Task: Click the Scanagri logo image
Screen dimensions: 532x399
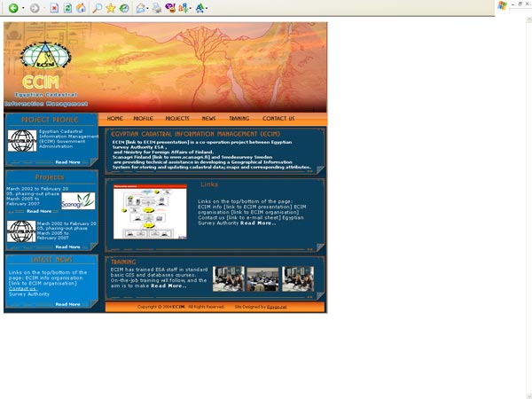Action: (78, 201)
